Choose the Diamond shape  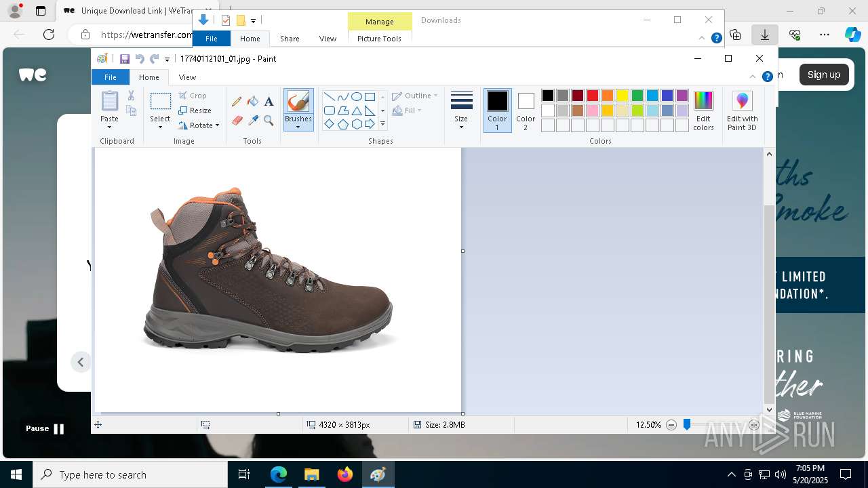click(x=329, y=124)
